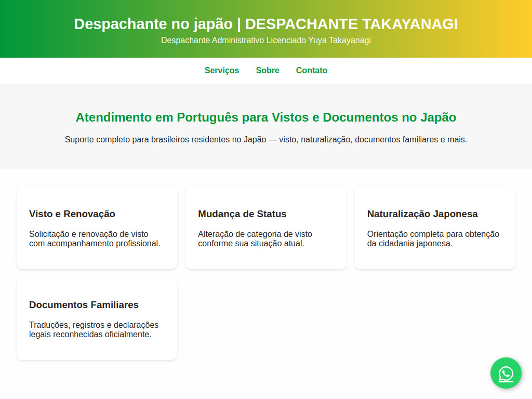The width and height of the screenshot is (532, 399).
Task: Click the word DESPACHANTE TAKAYANAGI in the header
Action: coord(351,24)
